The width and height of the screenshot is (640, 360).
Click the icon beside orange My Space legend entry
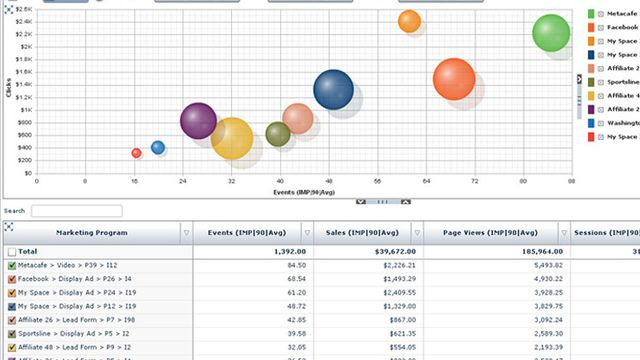click(601, 41)
